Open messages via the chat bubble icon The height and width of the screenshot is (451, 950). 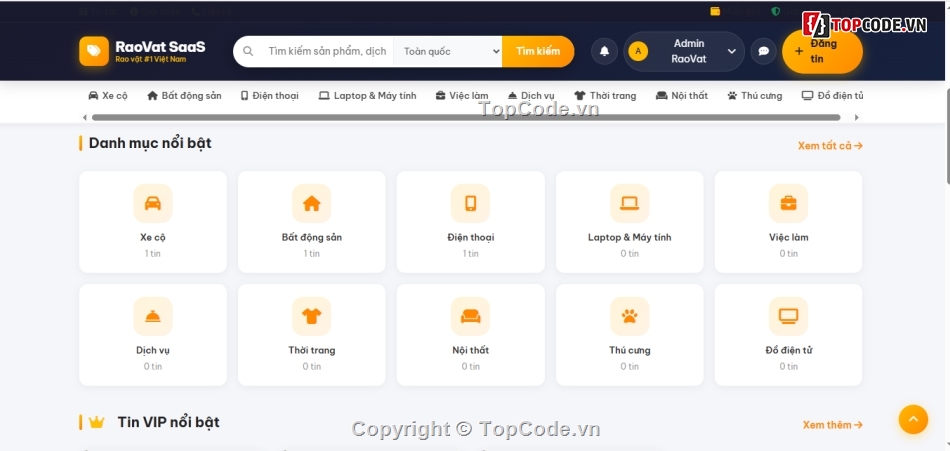pyautogui.click(x=763, y=52)
